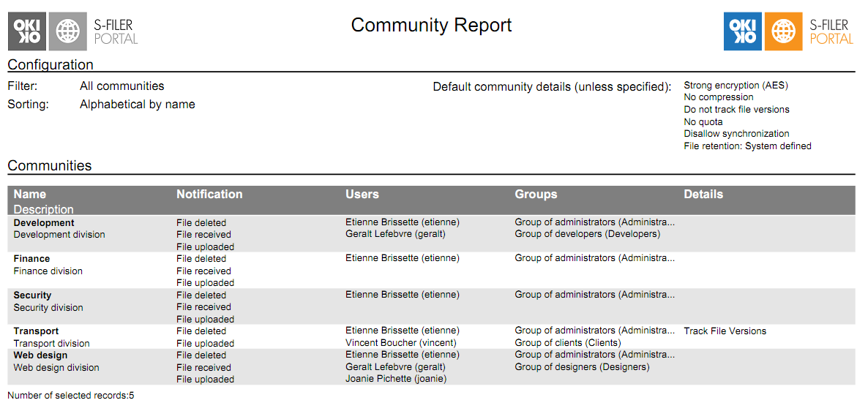868x411 pixels.
Task: Select the Development community name
Action: (44, 222)
